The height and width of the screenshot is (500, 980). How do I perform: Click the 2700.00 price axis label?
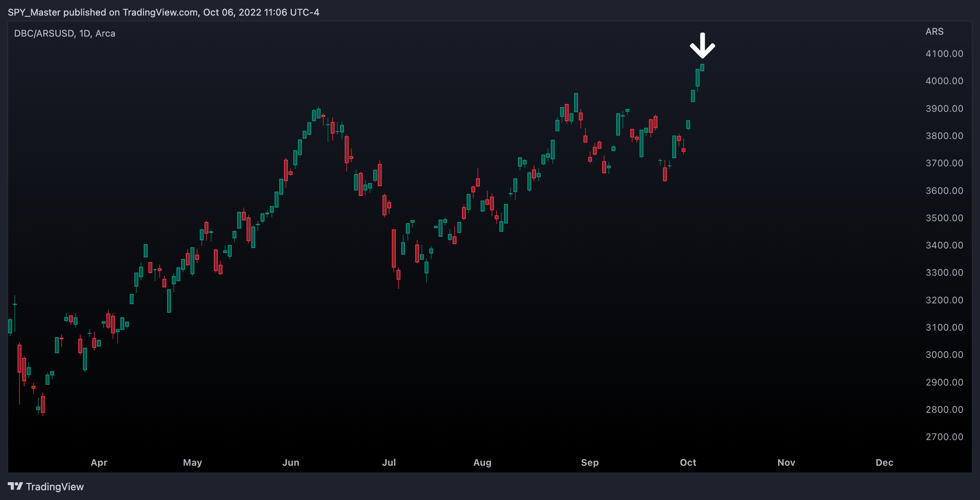[x=944, y=437]
